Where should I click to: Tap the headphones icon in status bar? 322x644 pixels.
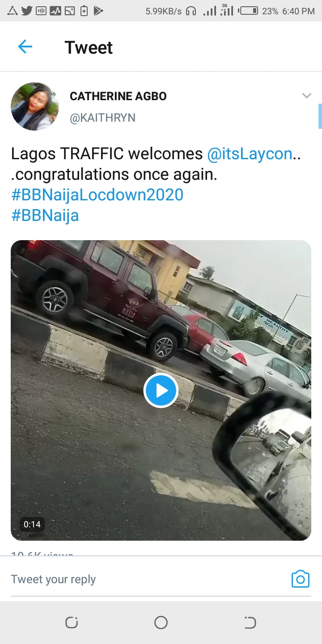pyautogui.click(x=191, y=11)
